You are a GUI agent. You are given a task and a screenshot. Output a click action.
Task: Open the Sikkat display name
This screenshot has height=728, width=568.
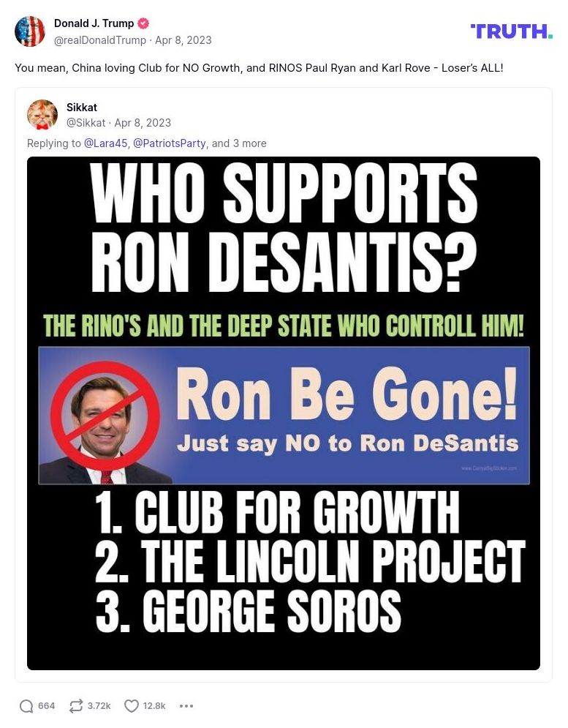click(x=82, y=108)
